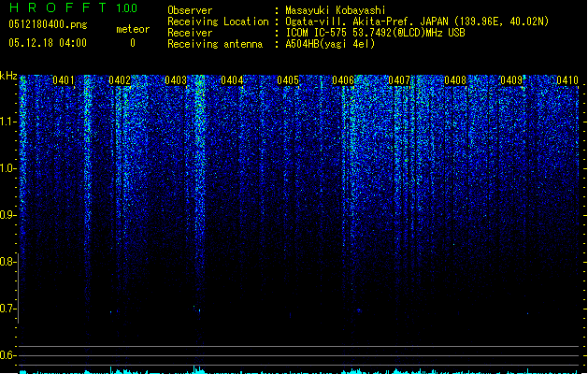Click the date stamp 05.12.18 04:00
The width and height of the screenshot is (588, 374).
point(48,43)
